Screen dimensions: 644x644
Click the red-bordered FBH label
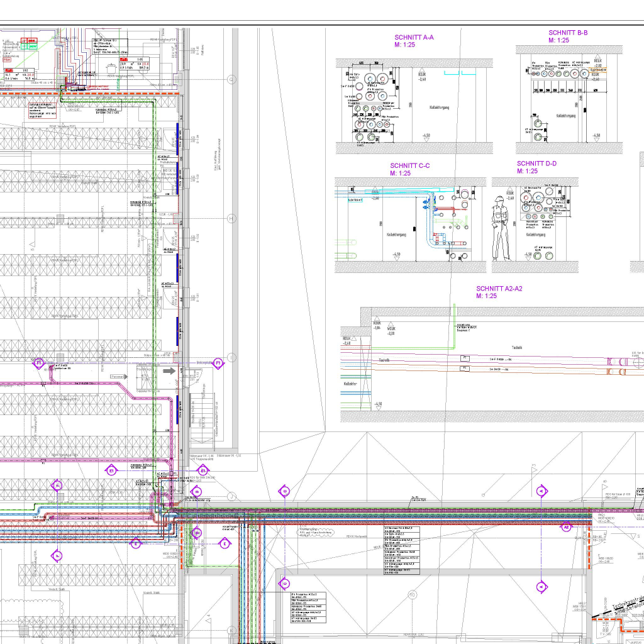[x=6, y=60]
